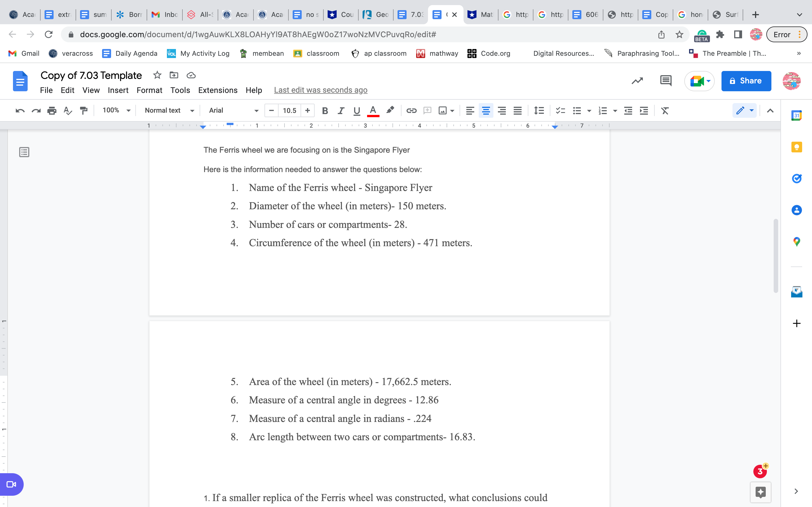Star the document title
Viewport: 812px width, 507px height.
[157, 75]
